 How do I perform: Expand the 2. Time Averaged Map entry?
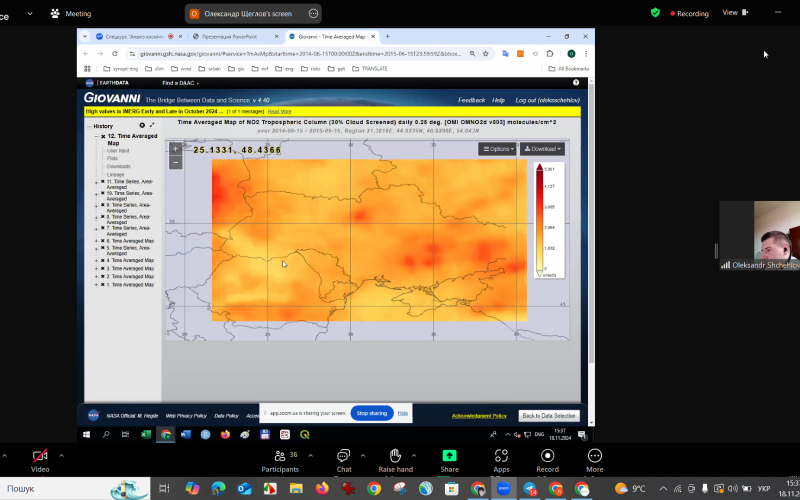click(96, 277)
